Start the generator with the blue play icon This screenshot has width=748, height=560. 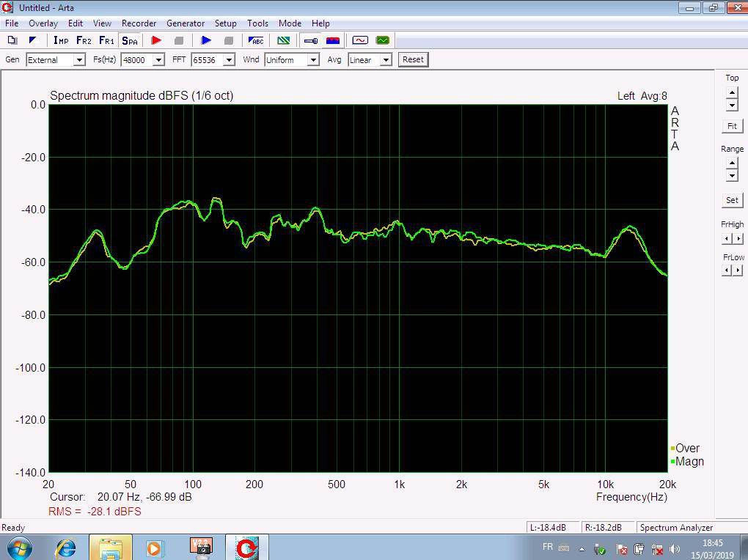[x=206, y=40]
